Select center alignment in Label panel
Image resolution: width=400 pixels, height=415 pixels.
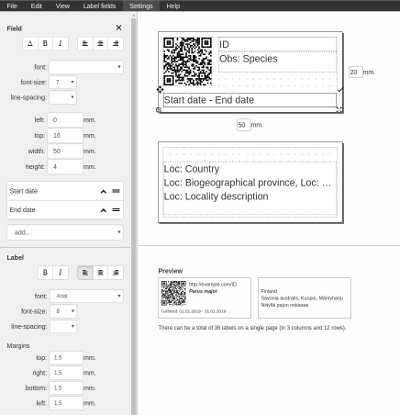[x=100, y=272]
